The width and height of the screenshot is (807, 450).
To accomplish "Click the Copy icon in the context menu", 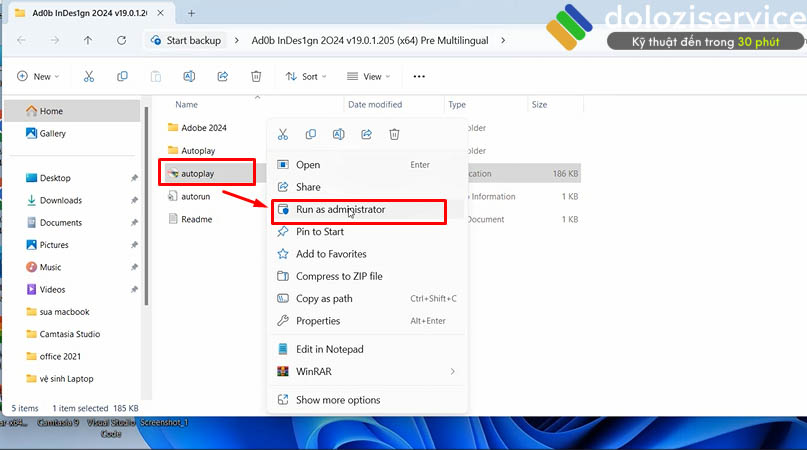I will [310, 134].
